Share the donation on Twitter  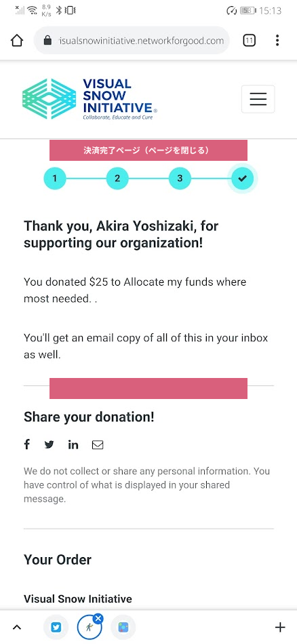coord(49,444)
